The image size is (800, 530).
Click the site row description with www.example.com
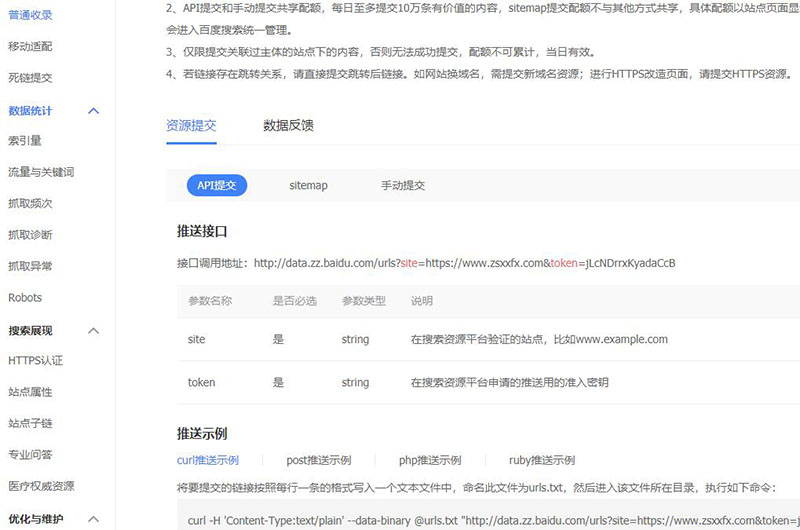pyautogui.click(x=539, y=339)
